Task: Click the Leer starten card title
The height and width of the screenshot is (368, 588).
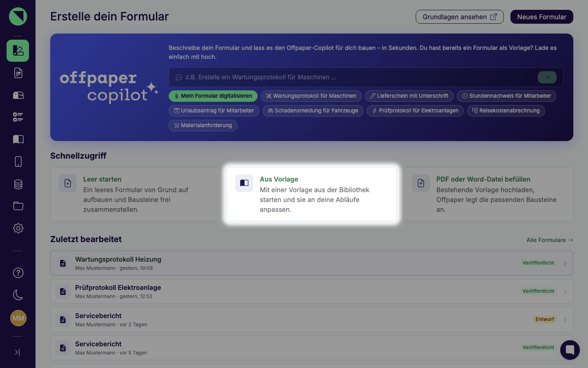Action: [x=102, y=179]
